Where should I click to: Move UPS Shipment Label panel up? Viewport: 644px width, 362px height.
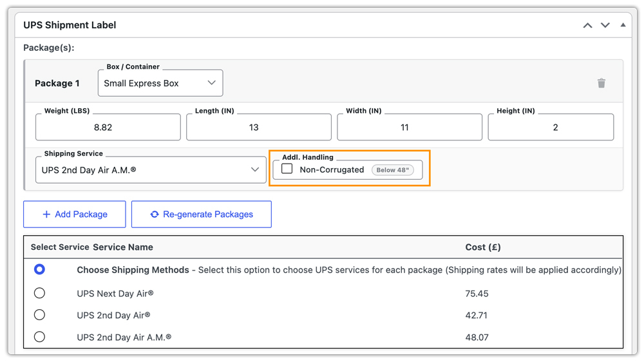588,26
